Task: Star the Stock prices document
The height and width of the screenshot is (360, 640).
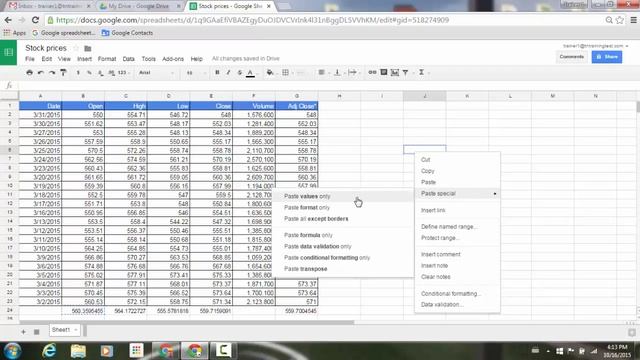Action: (x=76, y=48)
